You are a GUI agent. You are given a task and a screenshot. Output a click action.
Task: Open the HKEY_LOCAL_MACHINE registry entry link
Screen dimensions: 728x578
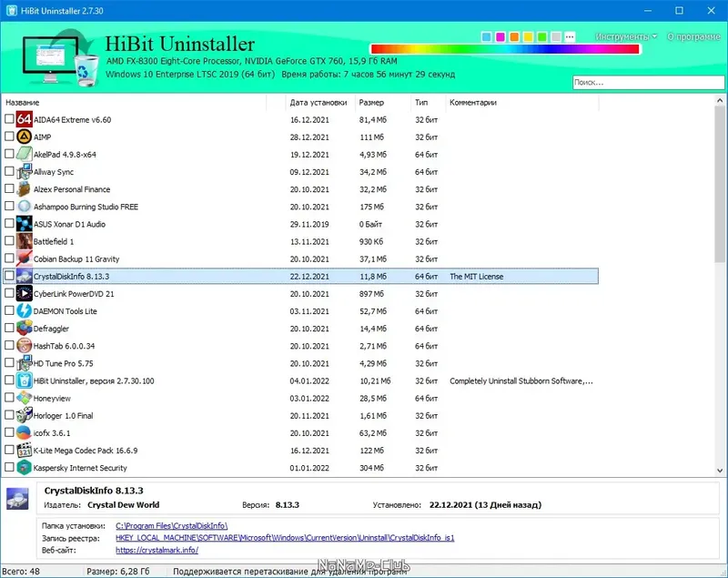285,538
